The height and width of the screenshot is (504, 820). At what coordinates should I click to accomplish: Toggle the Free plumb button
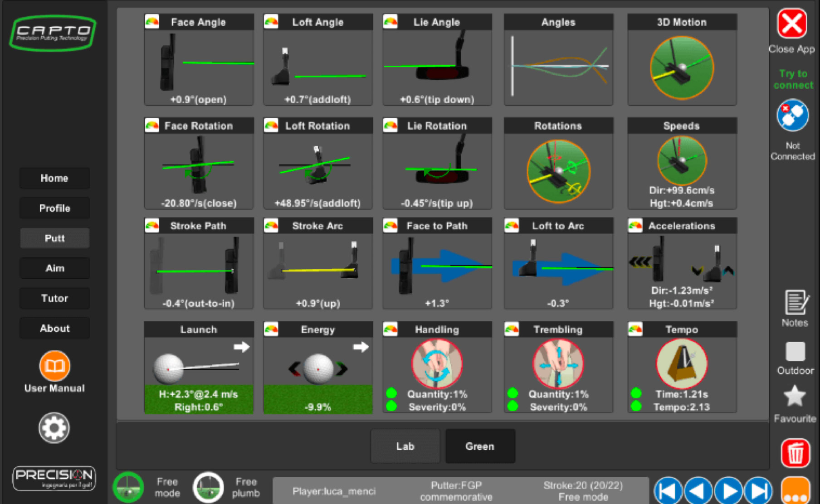point(208,487)
